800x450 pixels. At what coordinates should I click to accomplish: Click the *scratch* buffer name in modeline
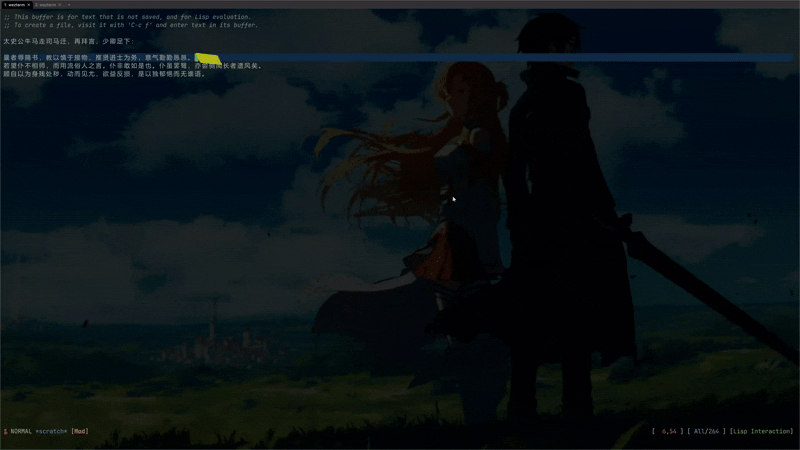tap(51, 431)
